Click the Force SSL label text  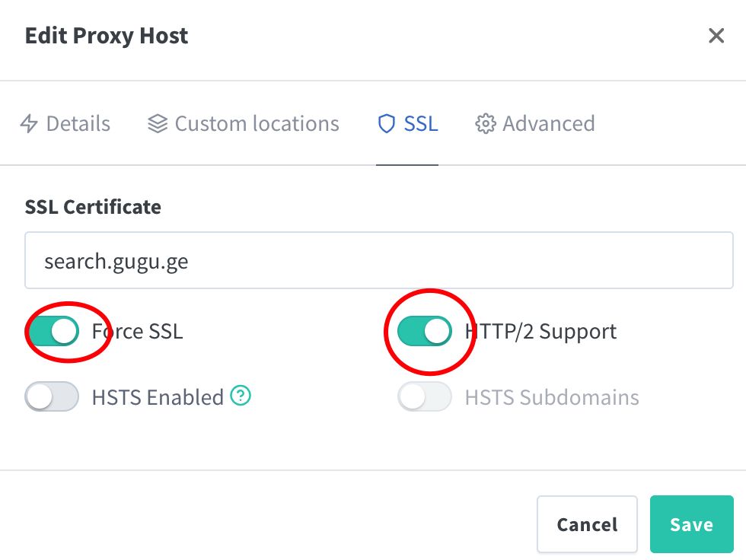(x=137, y=331)
